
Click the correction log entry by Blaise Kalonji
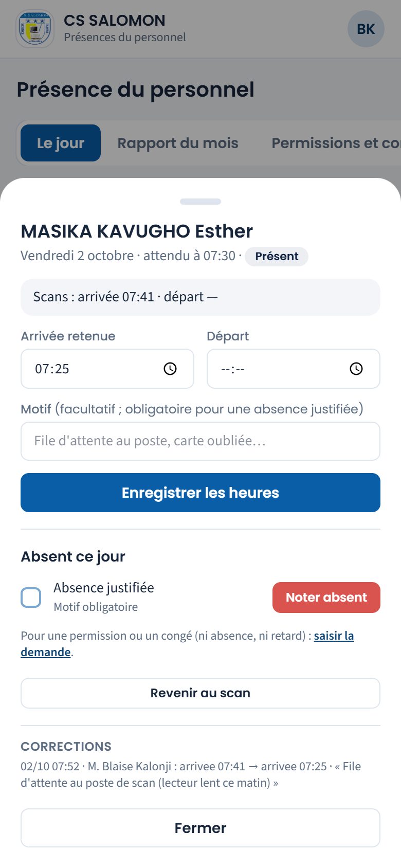coord(191,774)
